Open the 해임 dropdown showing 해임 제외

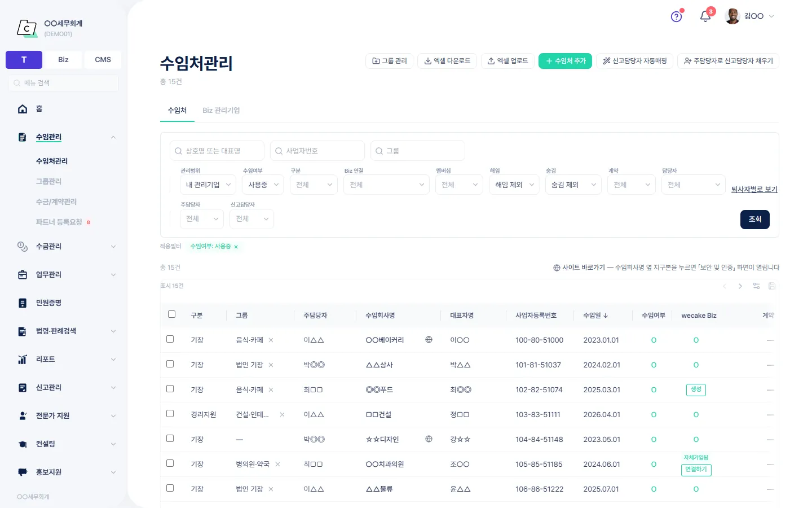pyautogui.click(x=514, y=185)
